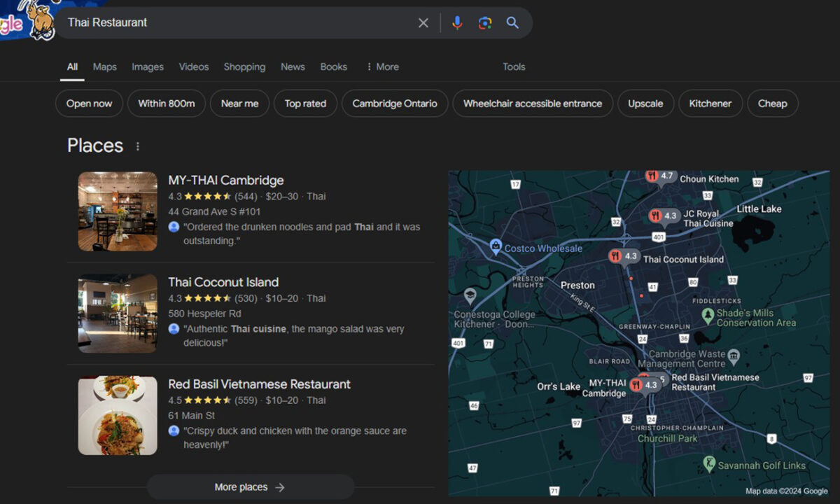This screenshot has height=504, width=840.
Task: Click the address 61 Main St
Action: click(x=192, y=416)
